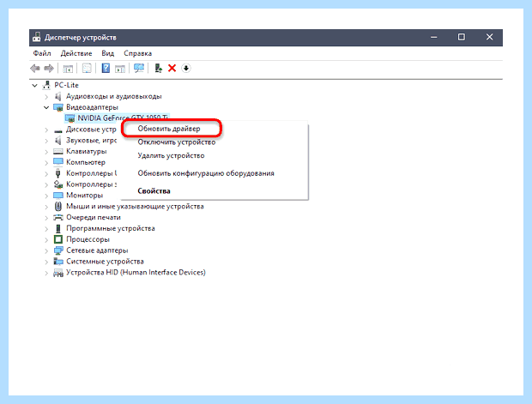
Task: Click the show/hide console tree toolbar icon
Action: 68,69
